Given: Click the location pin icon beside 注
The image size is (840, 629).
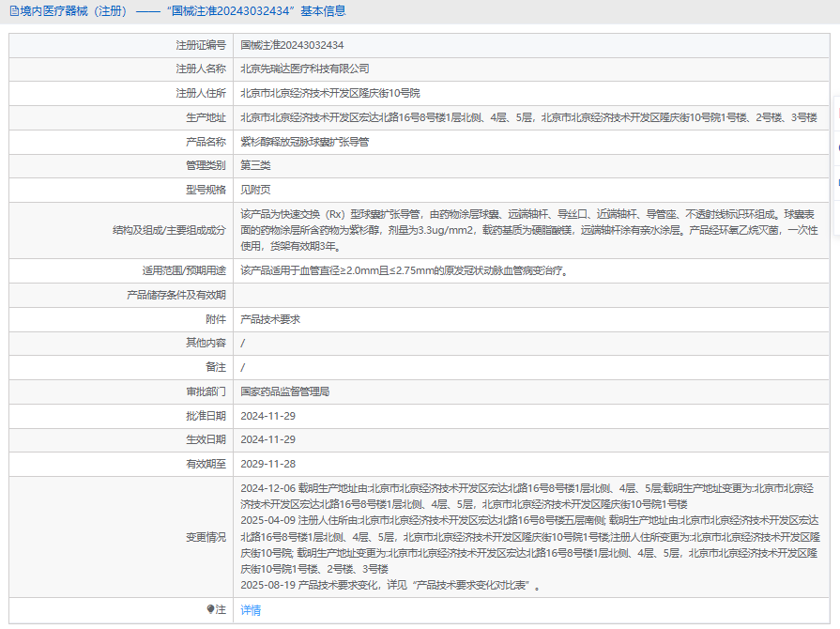Looking at the screenshot, I should (210, 609).
